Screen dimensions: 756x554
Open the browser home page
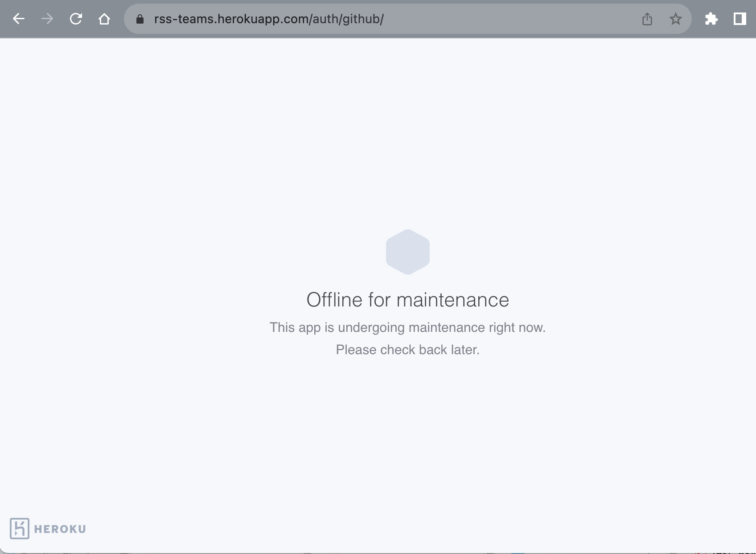coord(104,19)
